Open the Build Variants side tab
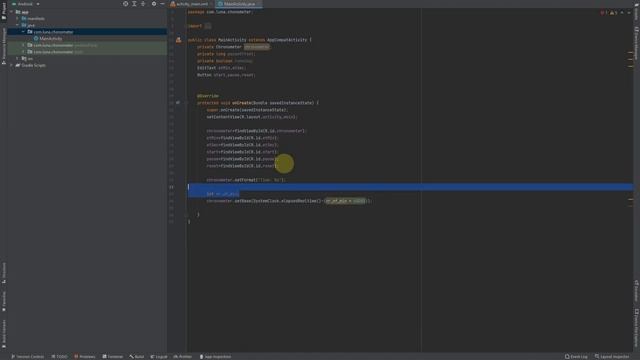Viewport: 640px width, 360px height. (4, 334)
